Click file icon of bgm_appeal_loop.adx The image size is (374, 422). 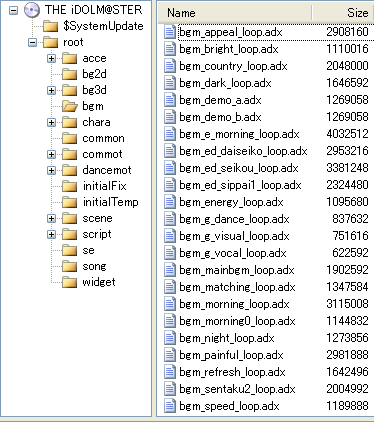pyautogui.click(x=170, y=32)
